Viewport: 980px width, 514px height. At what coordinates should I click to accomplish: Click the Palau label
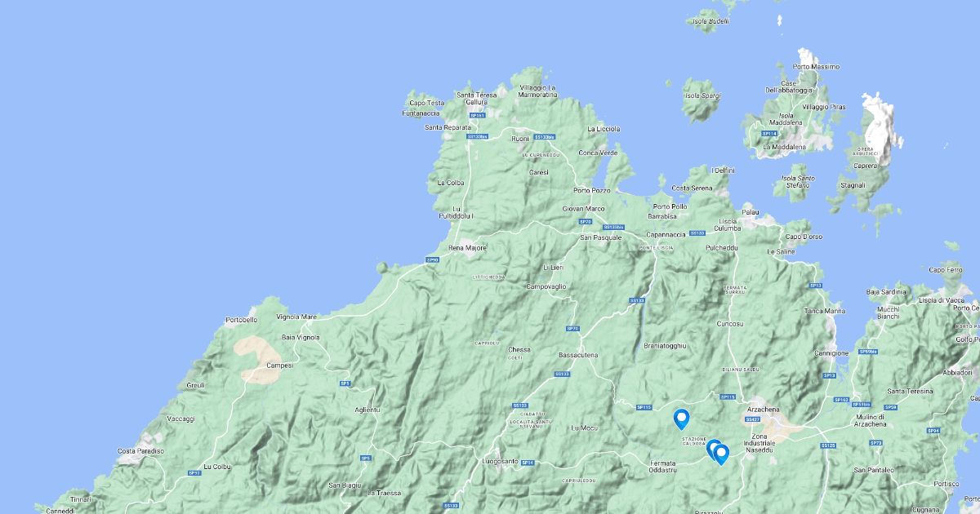coord(751,212)
